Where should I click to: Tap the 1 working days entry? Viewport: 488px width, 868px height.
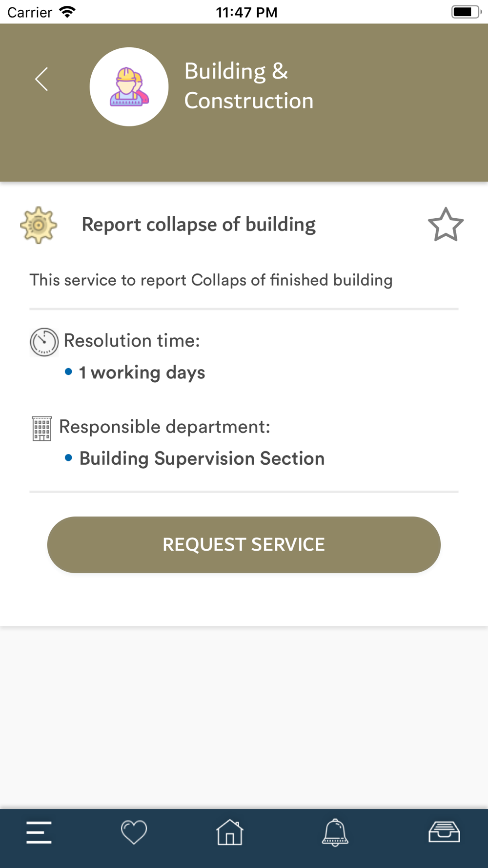click(142, 372)
